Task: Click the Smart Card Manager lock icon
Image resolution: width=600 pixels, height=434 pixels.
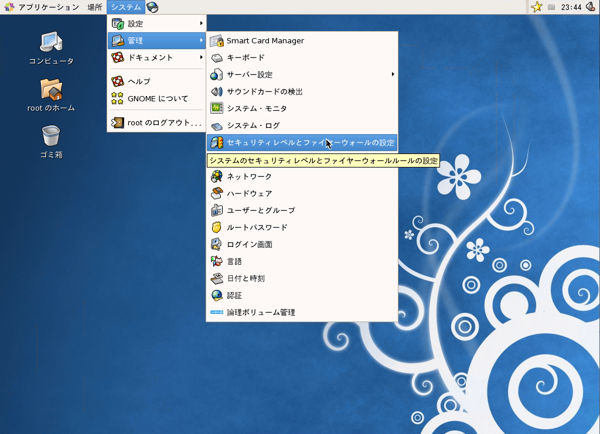Action: click(217, 41)
